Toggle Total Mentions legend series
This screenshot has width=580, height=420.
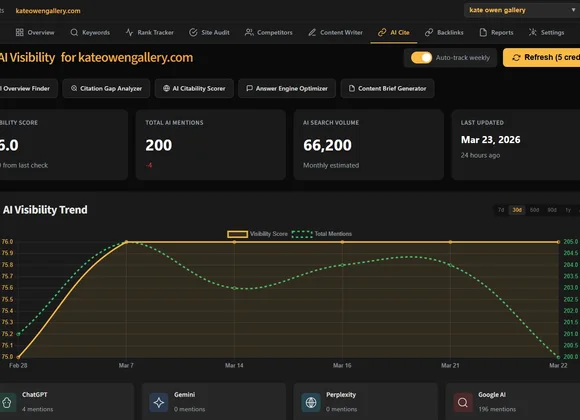tap(322, 234)
